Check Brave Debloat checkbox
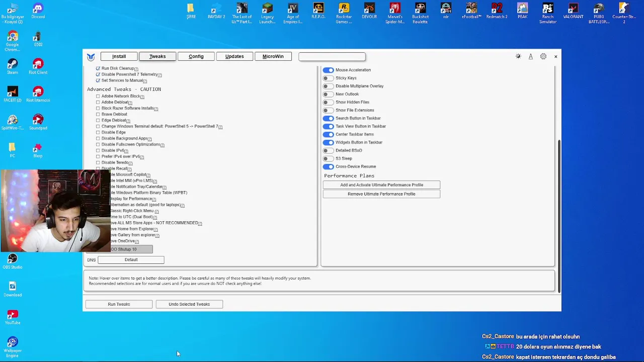 tap(98, 114)
